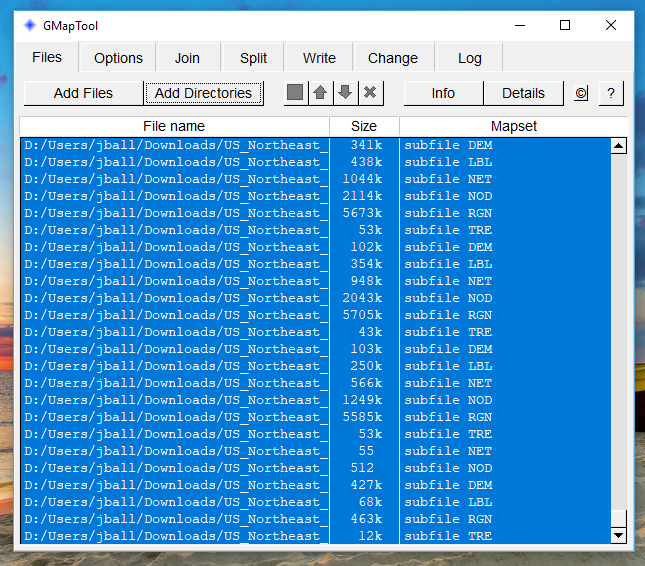Screen dimensions: 645x566
Task: Select the row with size 354k
Action: (x=316, y=264)
